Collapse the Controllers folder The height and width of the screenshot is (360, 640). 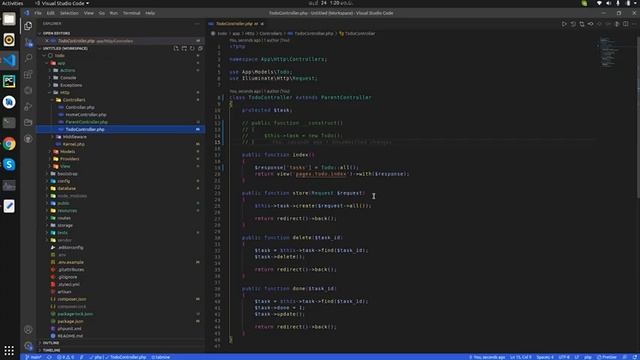pos(74,100)
